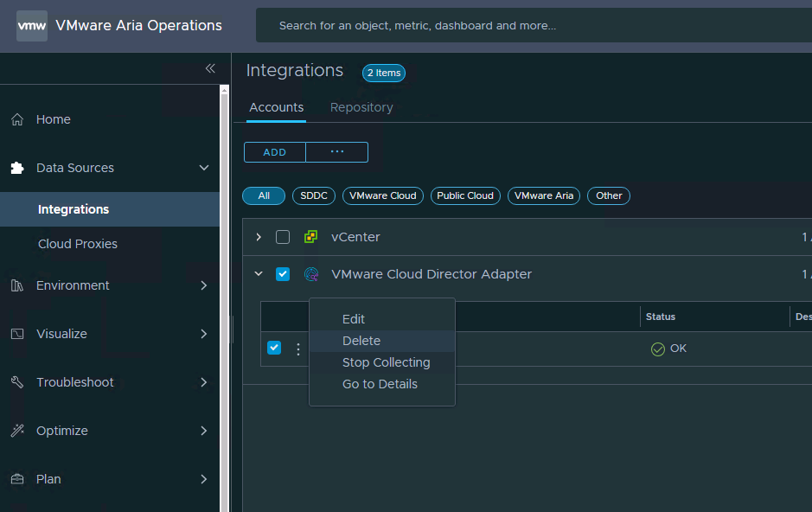Screen dimensions: 812x512
Task: Click the VMware logo icon
Action: [x=32, y=26]
